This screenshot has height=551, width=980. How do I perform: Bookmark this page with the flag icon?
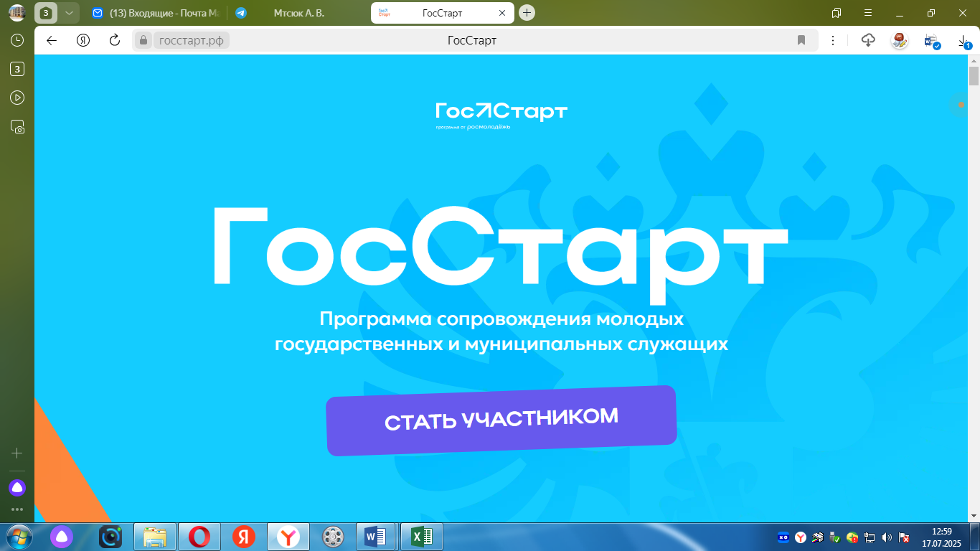point(801,40)
